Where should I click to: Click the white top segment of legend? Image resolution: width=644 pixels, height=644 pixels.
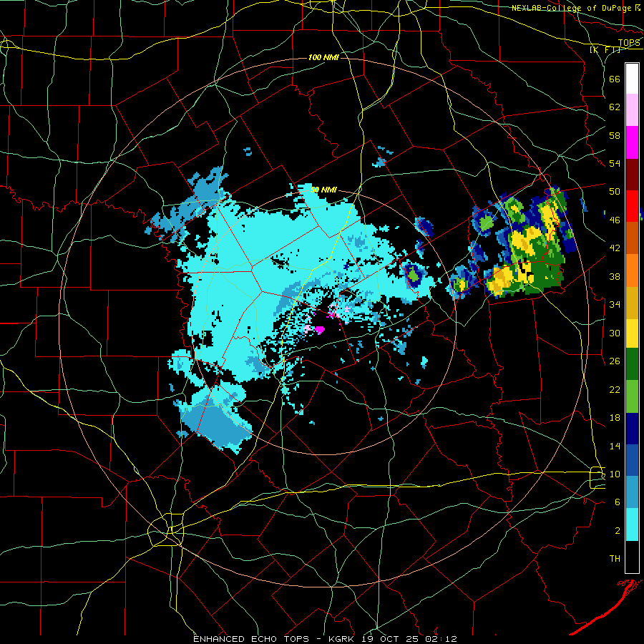[632, 79]
